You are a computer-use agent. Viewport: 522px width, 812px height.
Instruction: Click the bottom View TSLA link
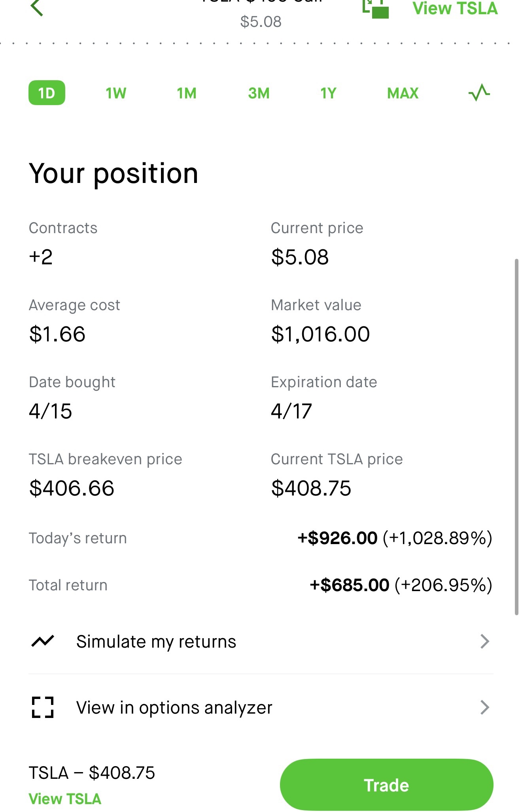(x=65, y=799)
